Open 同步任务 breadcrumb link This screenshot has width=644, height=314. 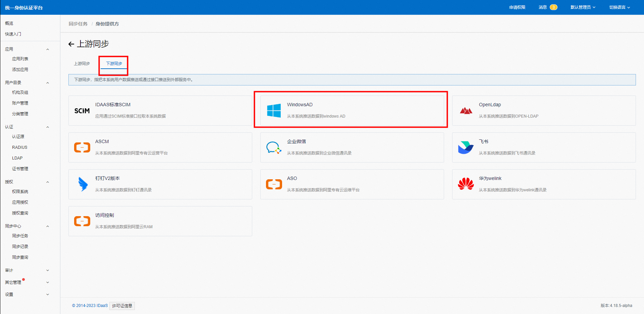[x=78, y=24]
